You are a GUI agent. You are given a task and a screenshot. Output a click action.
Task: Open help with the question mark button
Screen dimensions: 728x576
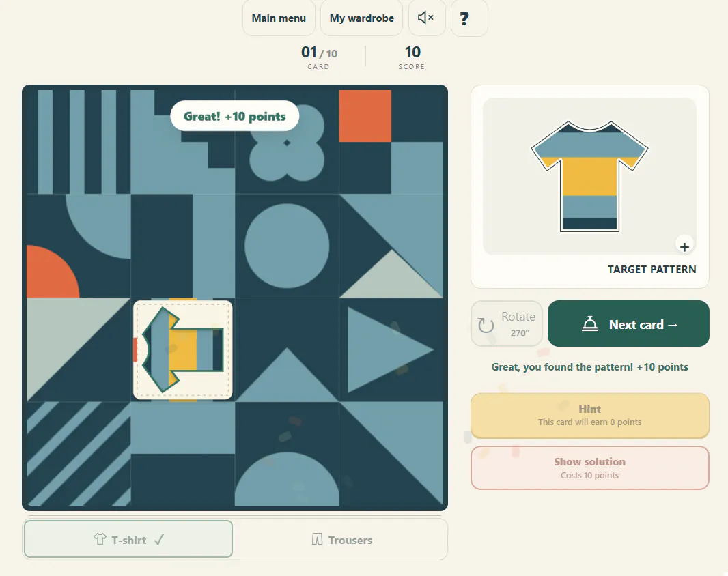pos(469,18)
